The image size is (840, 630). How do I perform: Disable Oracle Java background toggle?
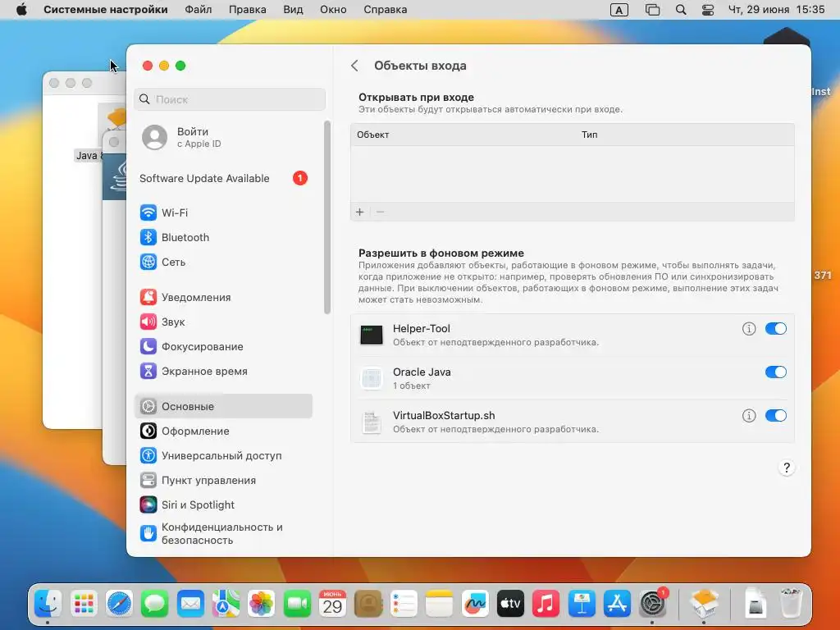pyautogui.click(x=776, y=372)
